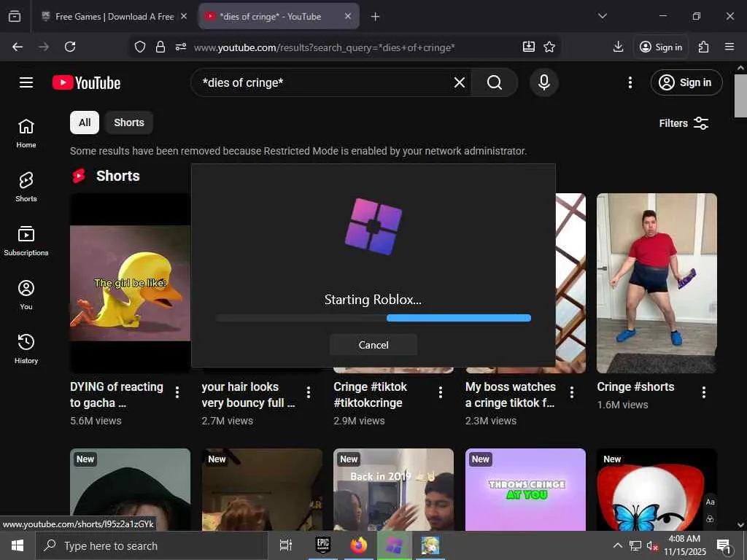Open the browser downloads panel

coord(618,47)
